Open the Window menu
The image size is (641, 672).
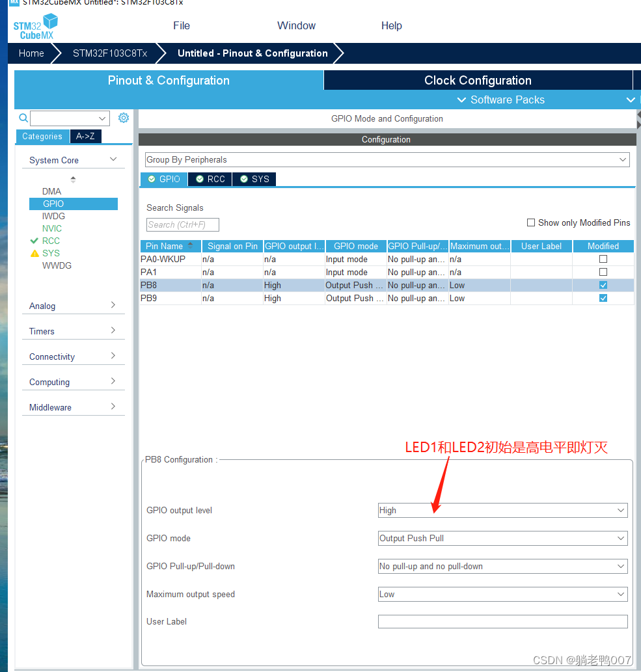point(296,26)
